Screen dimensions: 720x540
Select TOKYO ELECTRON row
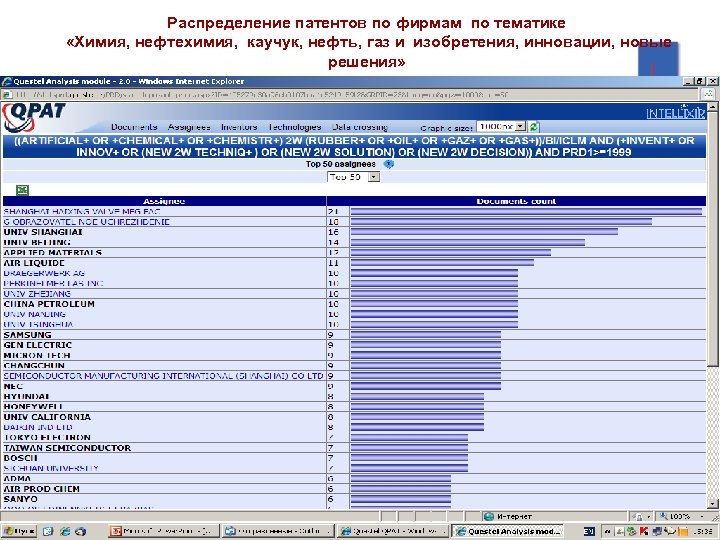pyautogui.click(x=354, y=438)
